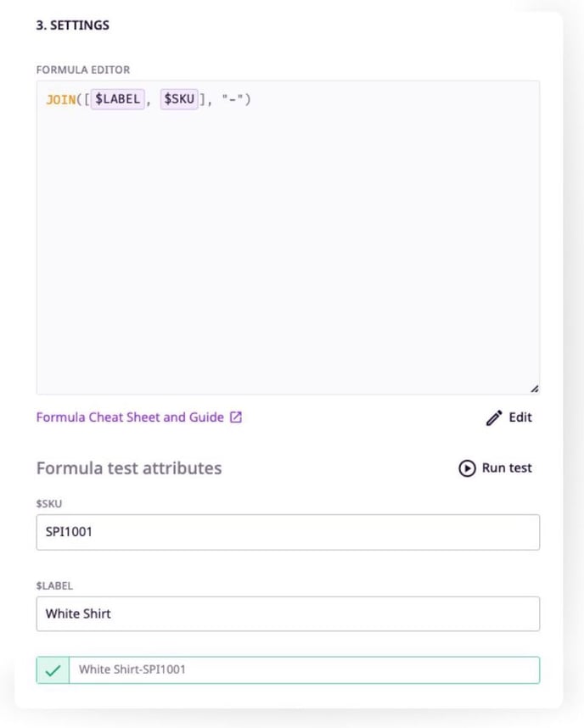584x728 pixels.
Task: Click the resize handle of the formula editor
Action: [535, 386]
